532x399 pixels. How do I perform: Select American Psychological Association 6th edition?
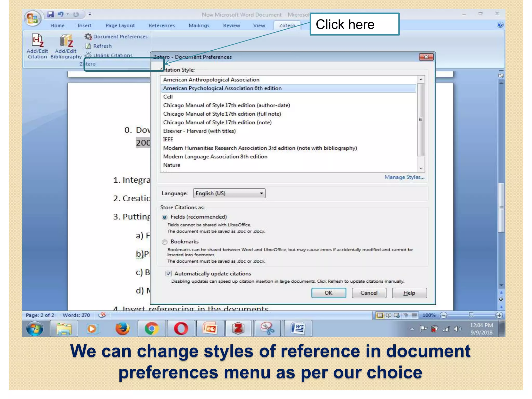[x=288, y=88]
